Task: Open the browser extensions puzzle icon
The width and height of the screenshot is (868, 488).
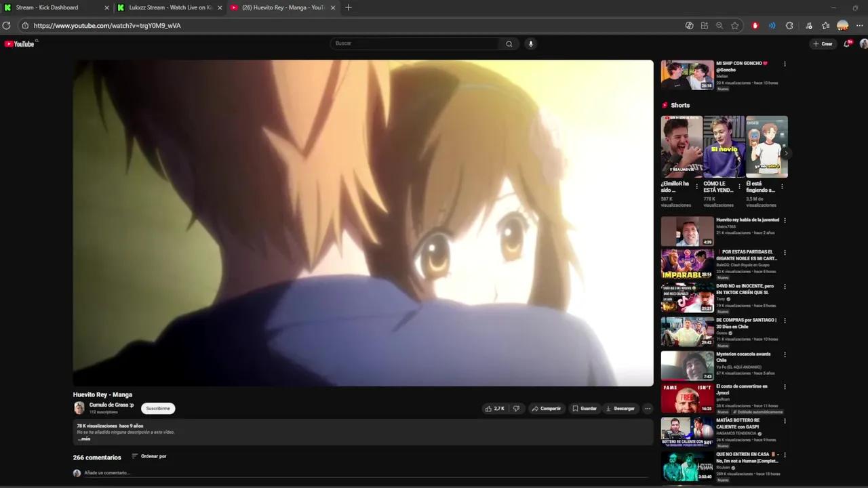Action: pyautogui.click(x=789, y=26)
